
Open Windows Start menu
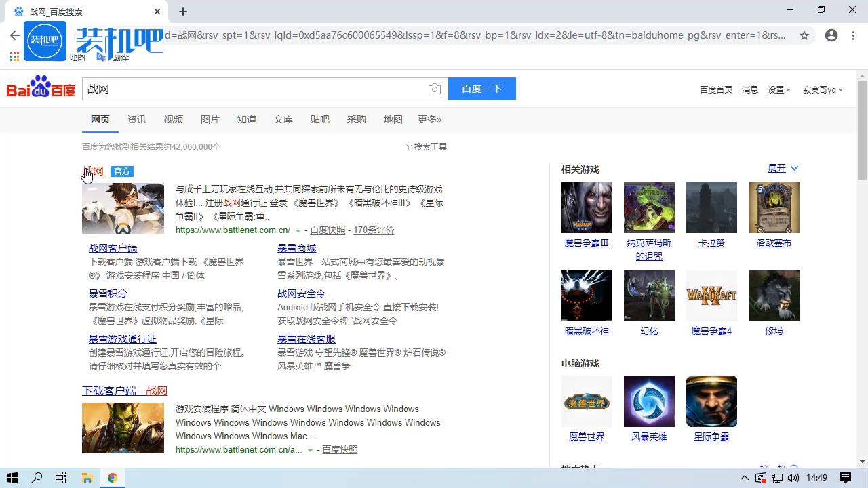pos(12,478)
